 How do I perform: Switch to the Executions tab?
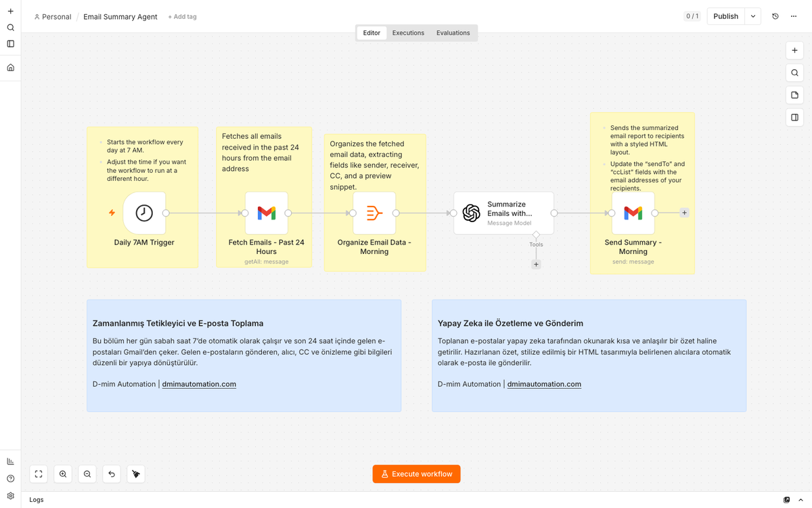[408, 33]
